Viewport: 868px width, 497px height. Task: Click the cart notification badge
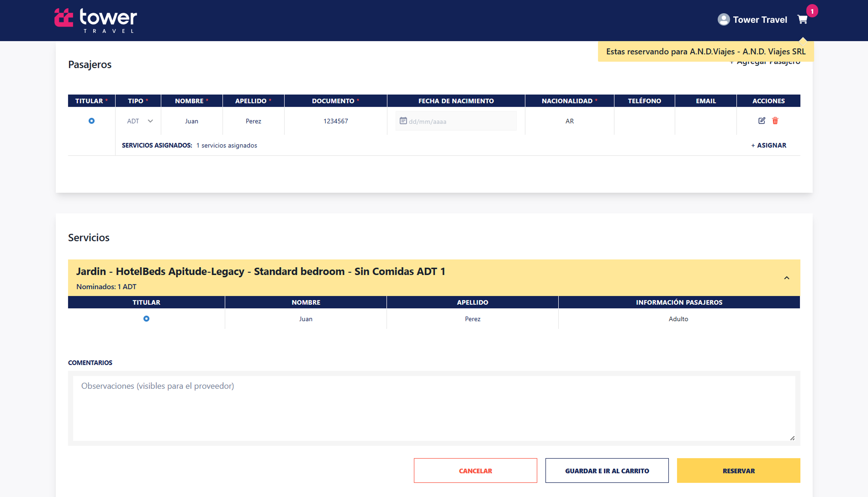(812, 11)
